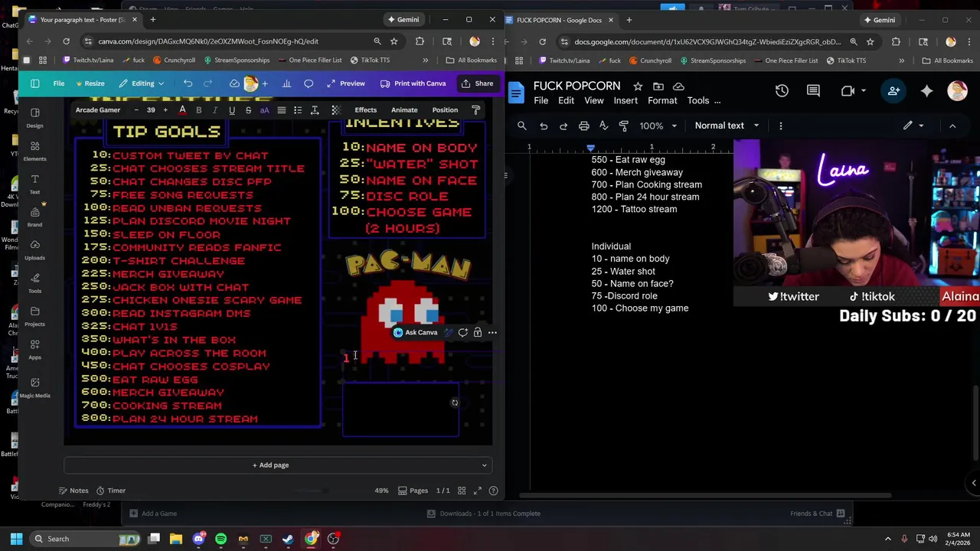Open Spotify from the Windows taskbar
This screenshot has width=980, height=551.
[x=220, y=539]
